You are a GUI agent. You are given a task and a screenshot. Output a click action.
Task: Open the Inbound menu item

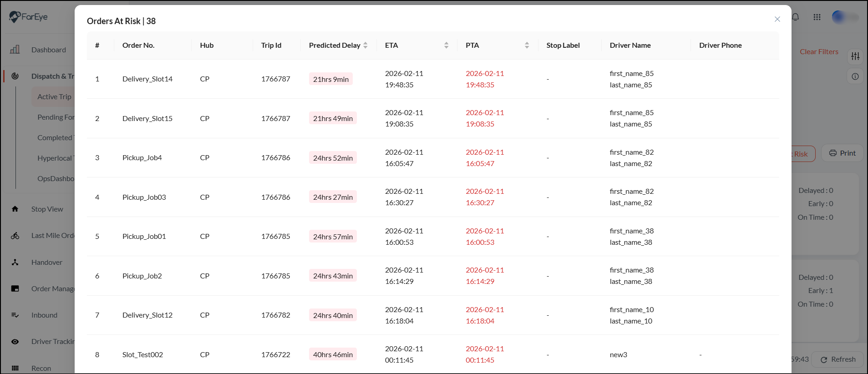tap(44, 315)
